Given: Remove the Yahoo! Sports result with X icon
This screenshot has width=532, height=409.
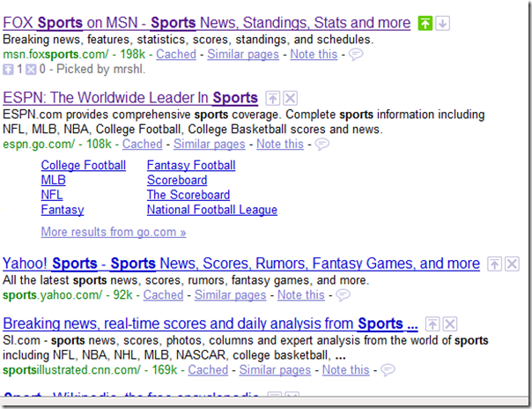Looking at the screenshot, I should (512, 264).
